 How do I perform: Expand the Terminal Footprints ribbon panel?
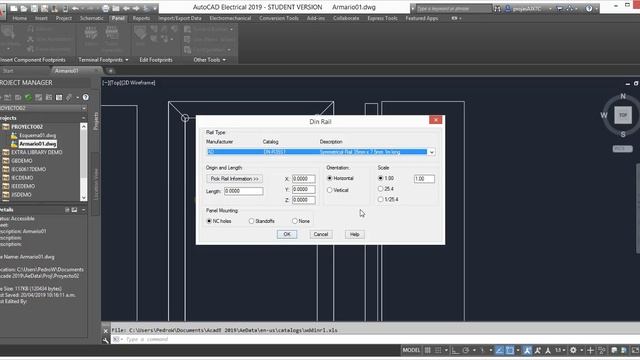(x=103, y=60)
